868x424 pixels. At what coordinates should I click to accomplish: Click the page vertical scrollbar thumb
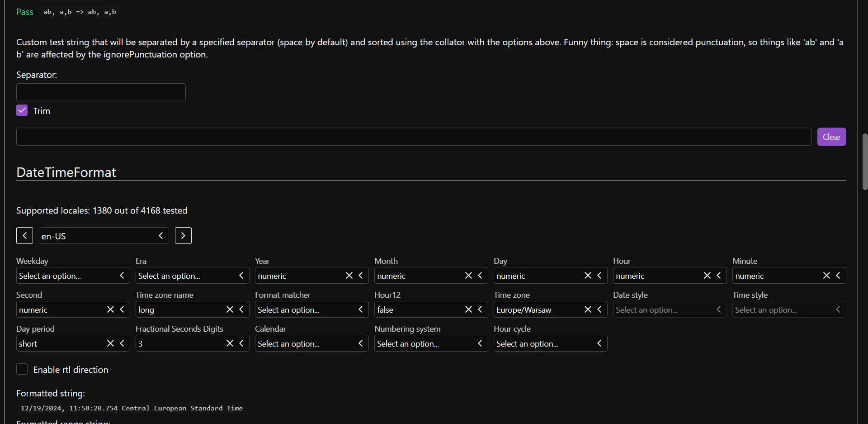[865, 162]
